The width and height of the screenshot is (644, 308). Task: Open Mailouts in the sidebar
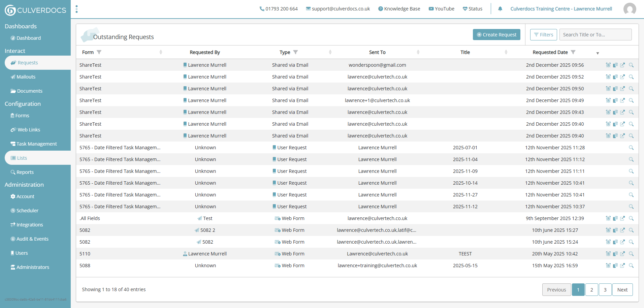pyautogui.click(x=26, y=77)
